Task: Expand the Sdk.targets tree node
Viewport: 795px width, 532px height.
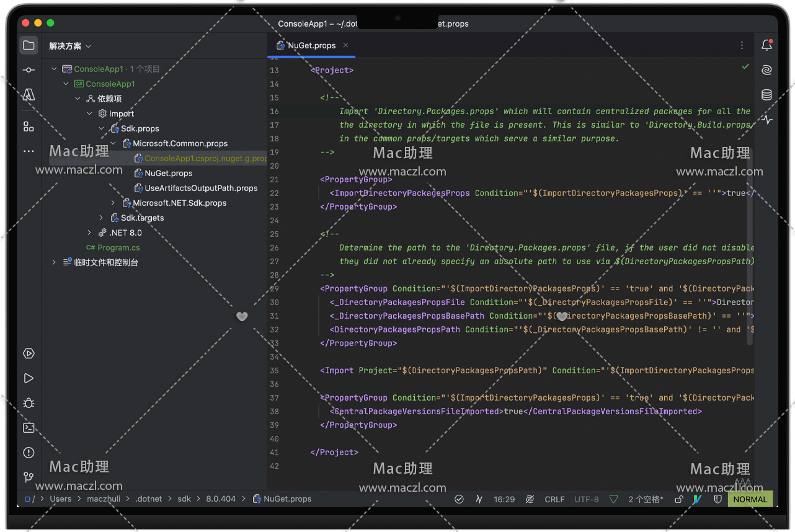Action: tap(101, 218)
